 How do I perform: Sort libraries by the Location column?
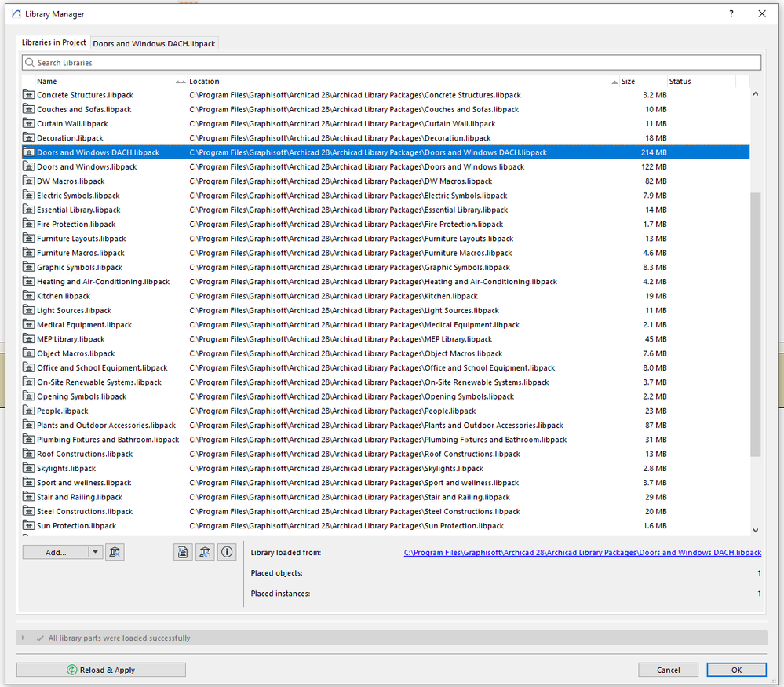click(403, 81)
